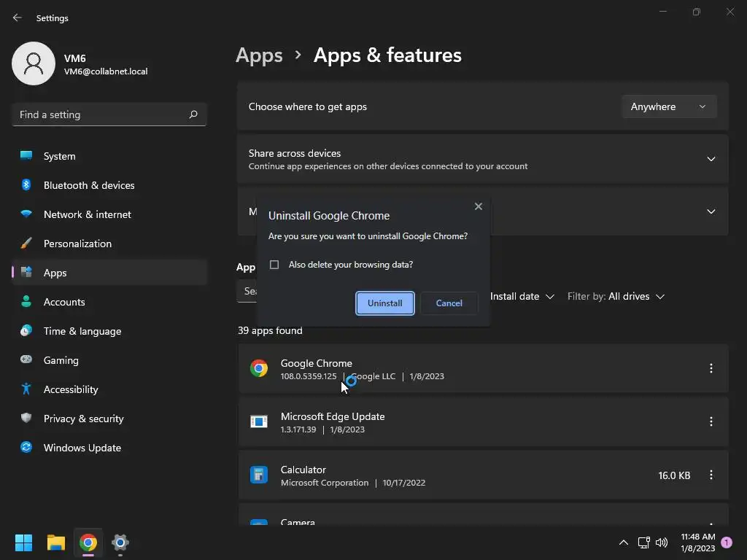The height and width of the screenshot is (560, 747).
Task: Open Microsoft Edge Update options menu
Action: [711, 421]
